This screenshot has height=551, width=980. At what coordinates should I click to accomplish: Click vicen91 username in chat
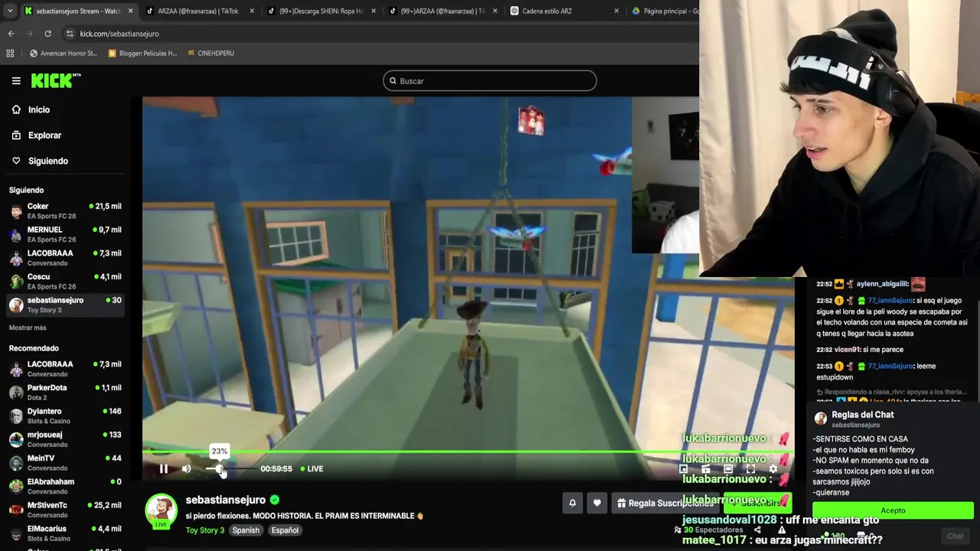click(x=848, y=350)
